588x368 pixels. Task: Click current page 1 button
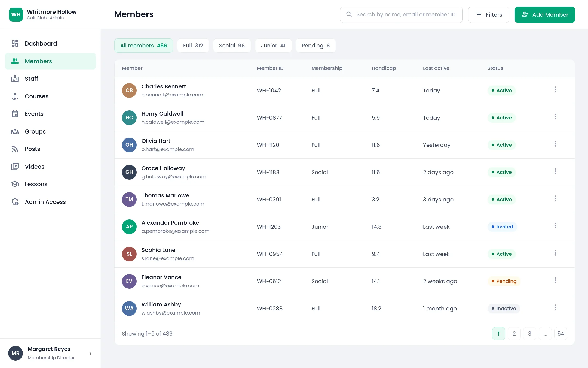coord(499,334)
